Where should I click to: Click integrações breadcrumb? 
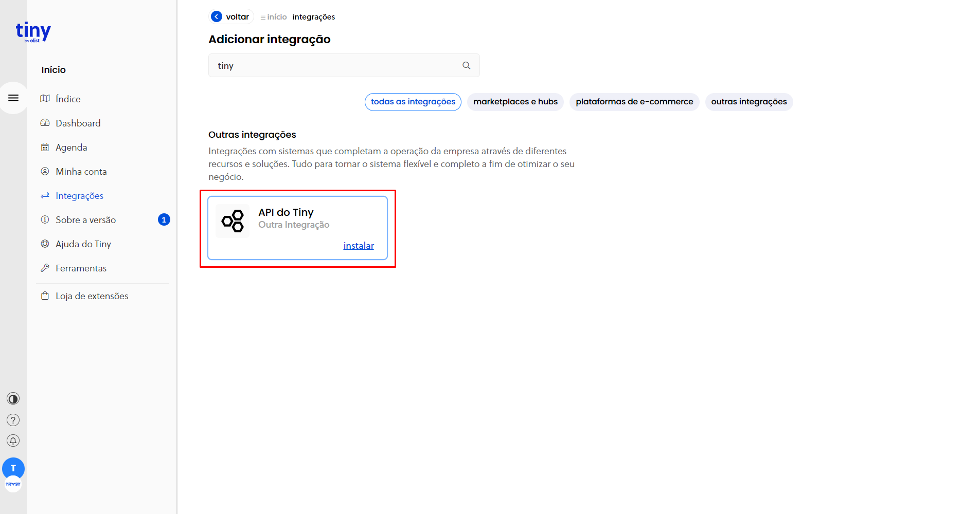[314, 17]
